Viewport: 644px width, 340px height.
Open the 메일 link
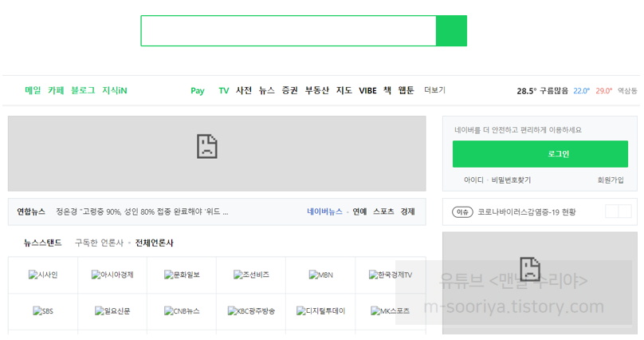33,90
